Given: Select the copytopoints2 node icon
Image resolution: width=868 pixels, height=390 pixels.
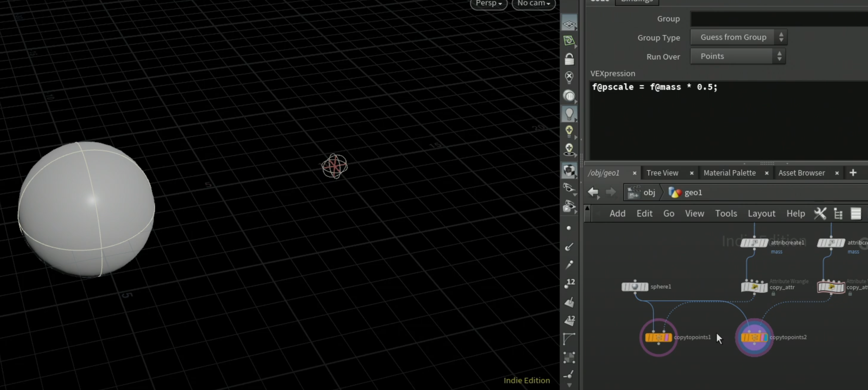Looking at the screenshot, I should pos(754,337).
